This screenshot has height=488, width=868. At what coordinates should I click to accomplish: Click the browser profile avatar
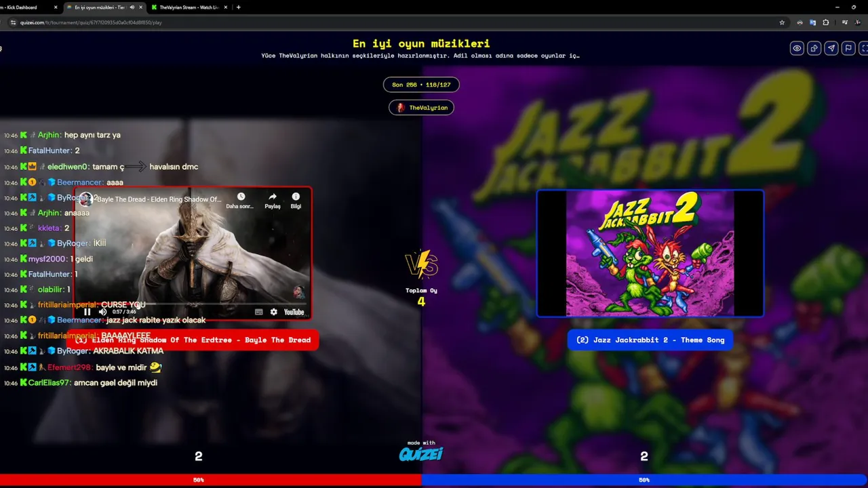tap(857, 22)
